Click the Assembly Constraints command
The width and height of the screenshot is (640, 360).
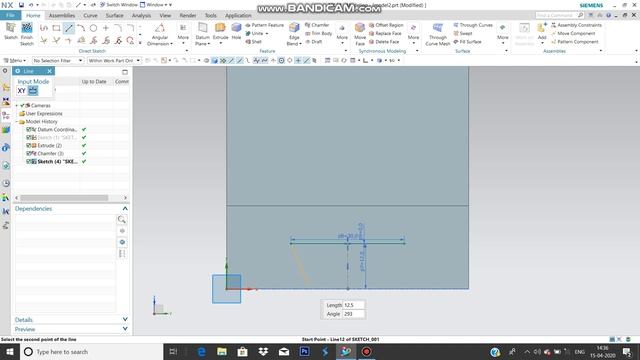[x=576, y=25]
